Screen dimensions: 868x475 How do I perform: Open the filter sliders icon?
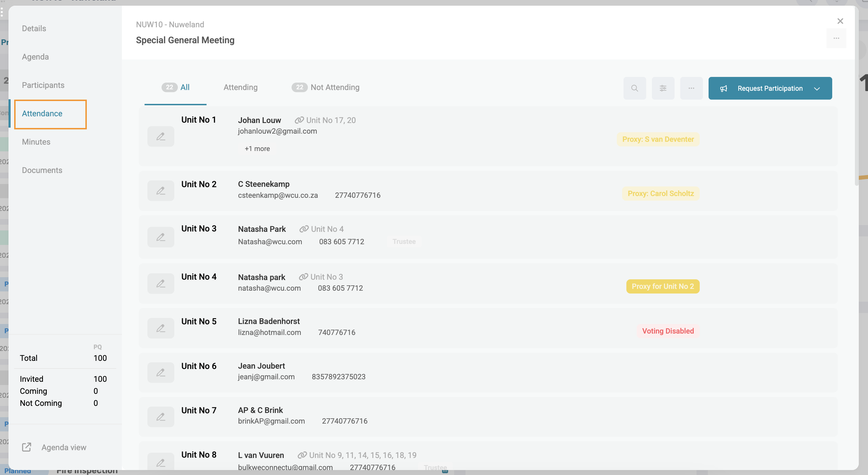[663, 88]
